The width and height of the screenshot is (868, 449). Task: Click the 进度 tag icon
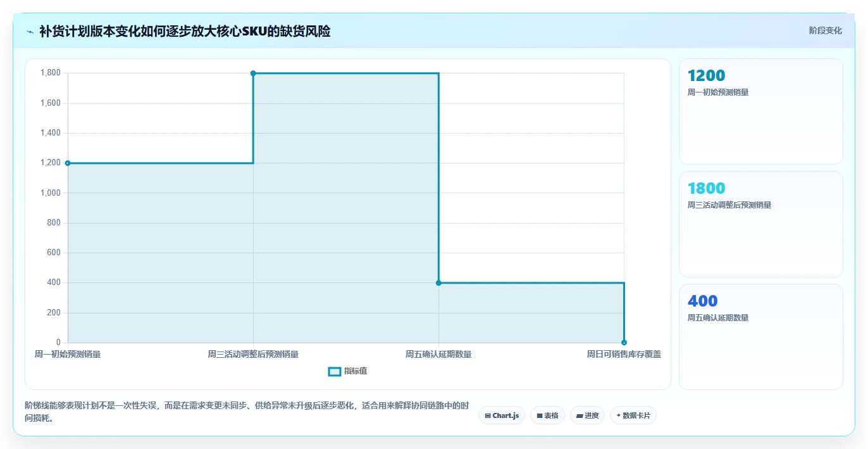pyautogui.click(x=579, y=415)
